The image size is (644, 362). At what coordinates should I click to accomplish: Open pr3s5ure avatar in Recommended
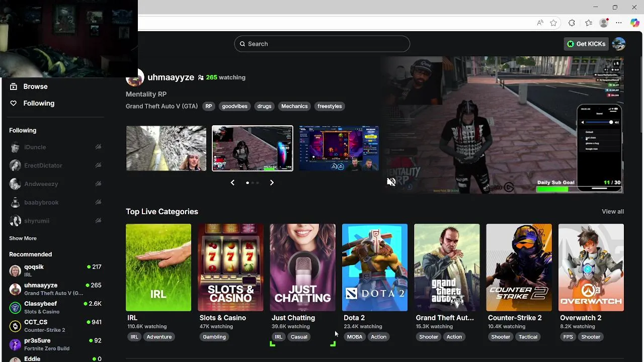click(15, 344)
